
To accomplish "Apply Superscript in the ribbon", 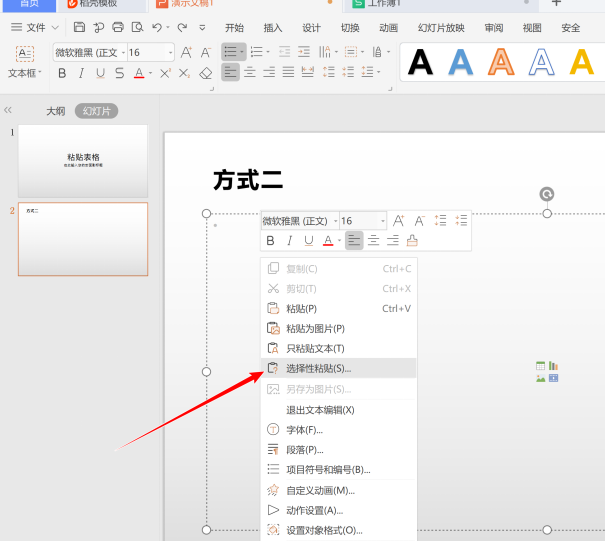I will (x=165, y=73).
